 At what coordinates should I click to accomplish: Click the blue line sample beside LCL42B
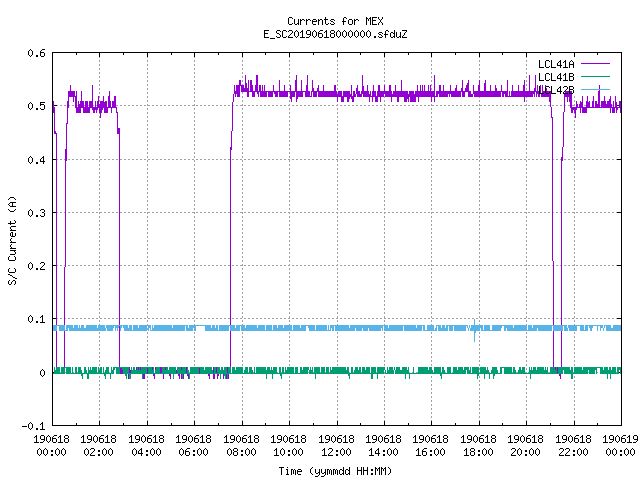(x=595, y=89)
